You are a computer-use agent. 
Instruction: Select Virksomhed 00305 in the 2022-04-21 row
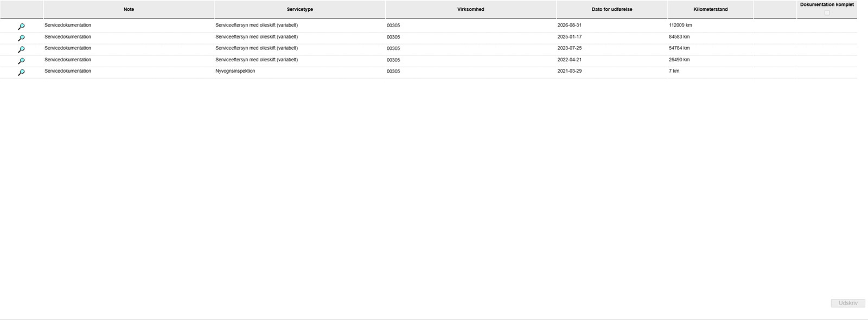tap(393, 60)
